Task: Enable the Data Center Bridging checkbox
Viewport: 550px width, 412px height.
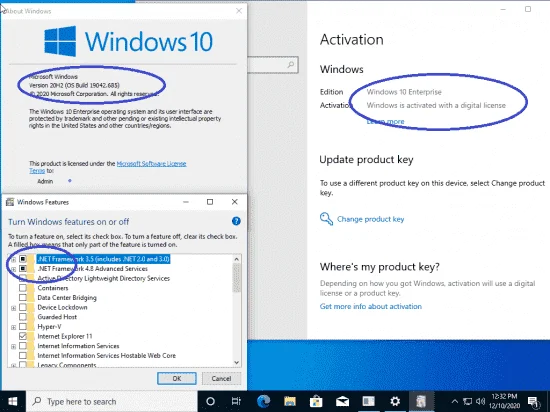Action: pos(23,298)
